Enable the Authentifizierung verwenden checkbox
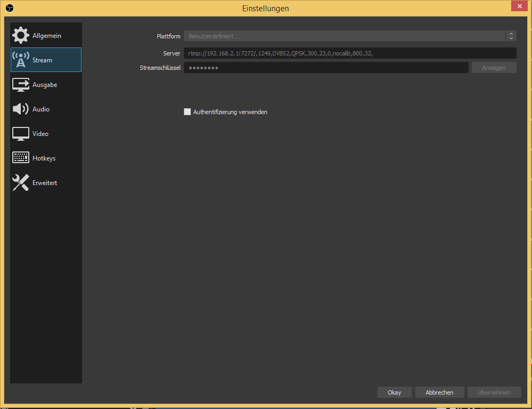This screenshot has width=532, height=409. click(x=187, y=112)
